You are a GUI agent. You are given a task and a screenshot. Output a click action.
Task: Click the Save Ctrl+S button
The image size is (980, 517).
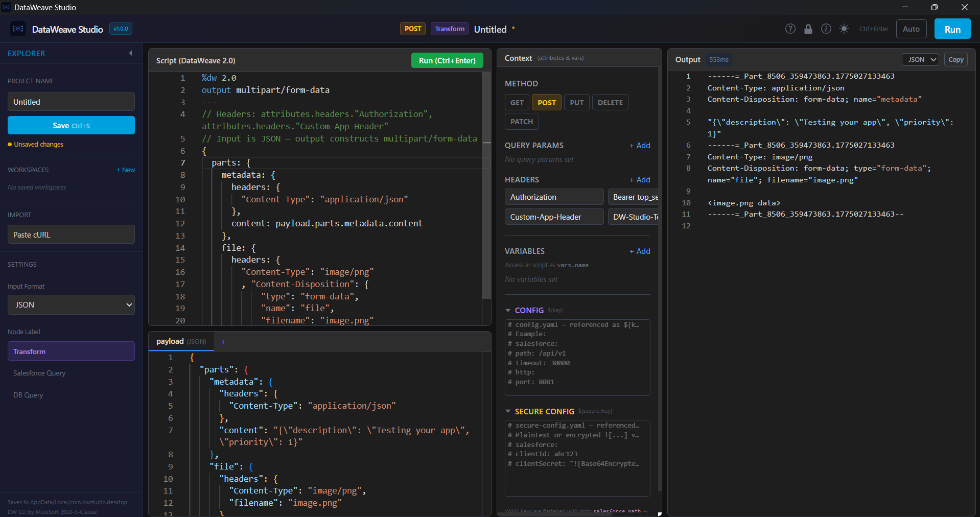(x=71, y=125)
